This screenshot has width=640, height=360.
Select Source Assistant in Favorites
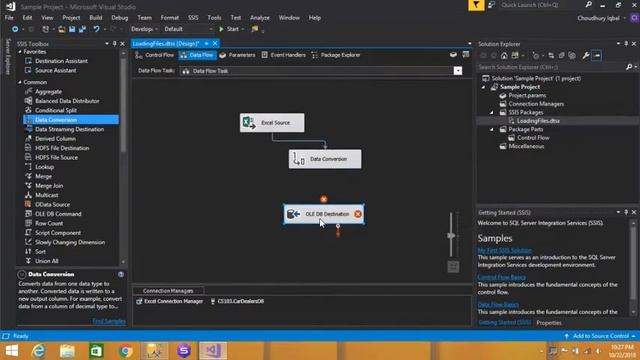coord(56,70)
